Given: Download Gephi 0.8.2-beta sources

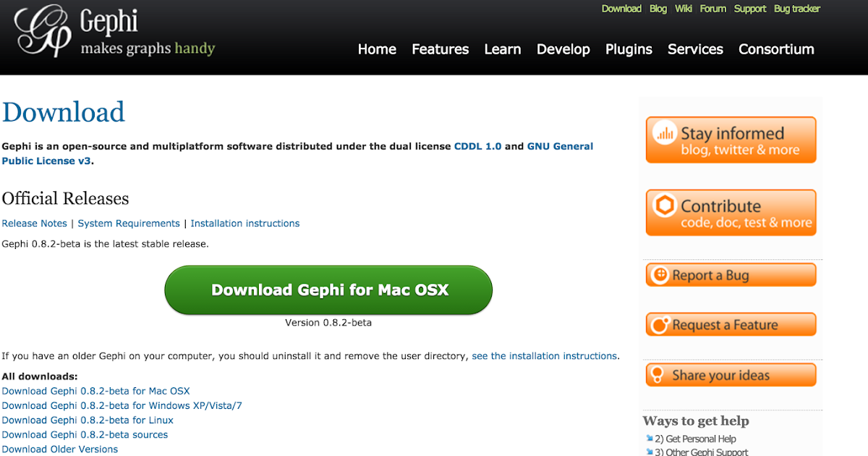Looking at the screenshot, I should [x=85, y=434].
